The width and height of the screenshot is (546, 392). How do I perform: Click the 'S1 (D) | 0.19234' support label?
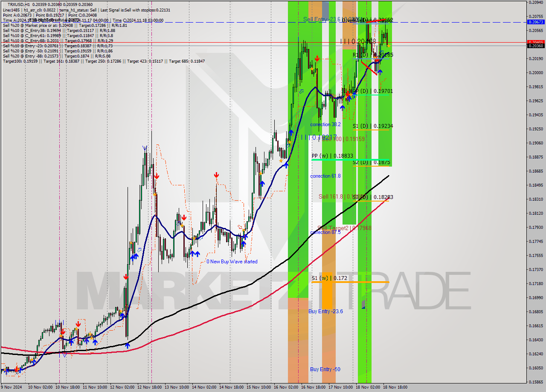coord(373,126)
